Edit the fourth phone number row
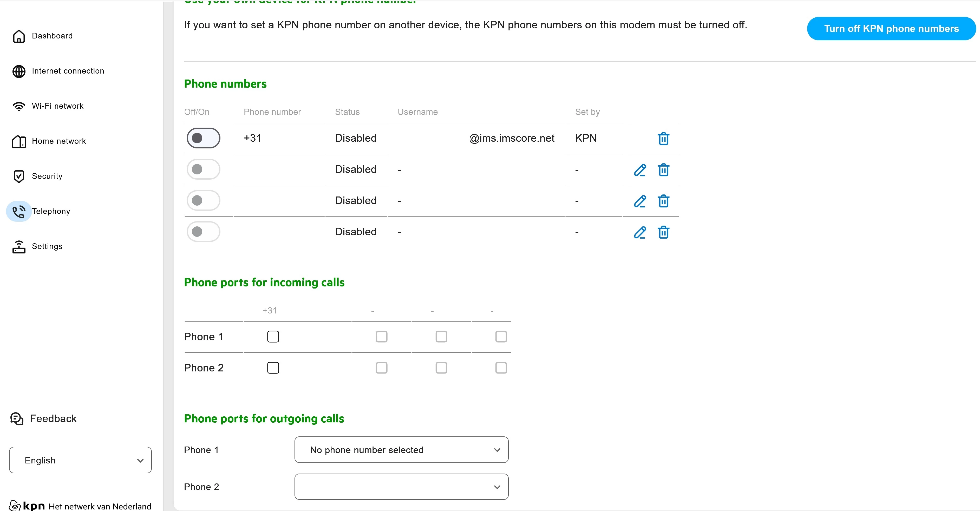Viewport: 980px width, 511px height. 639,232
